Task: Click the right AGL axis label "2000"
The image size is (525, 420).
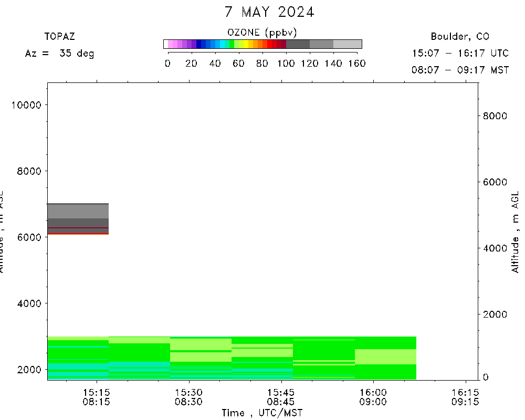Action: click(x=495, y=314)
